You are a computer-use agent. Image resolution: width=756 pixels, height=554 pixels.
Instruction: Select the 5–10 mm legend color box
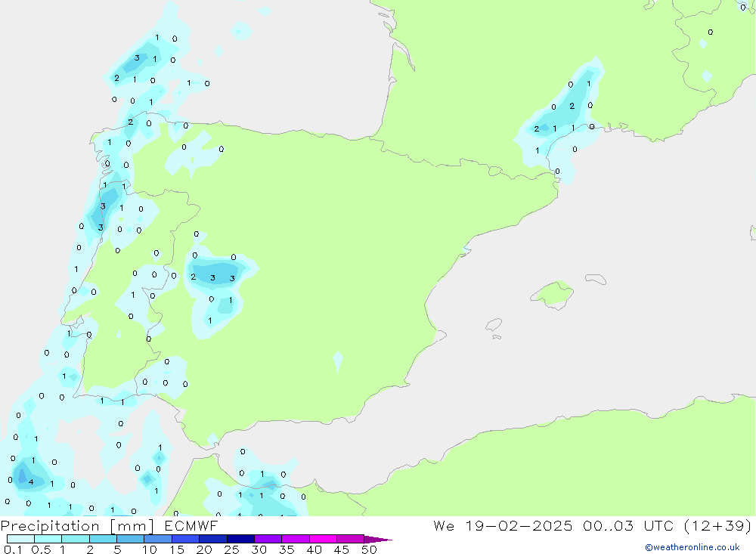131,539
